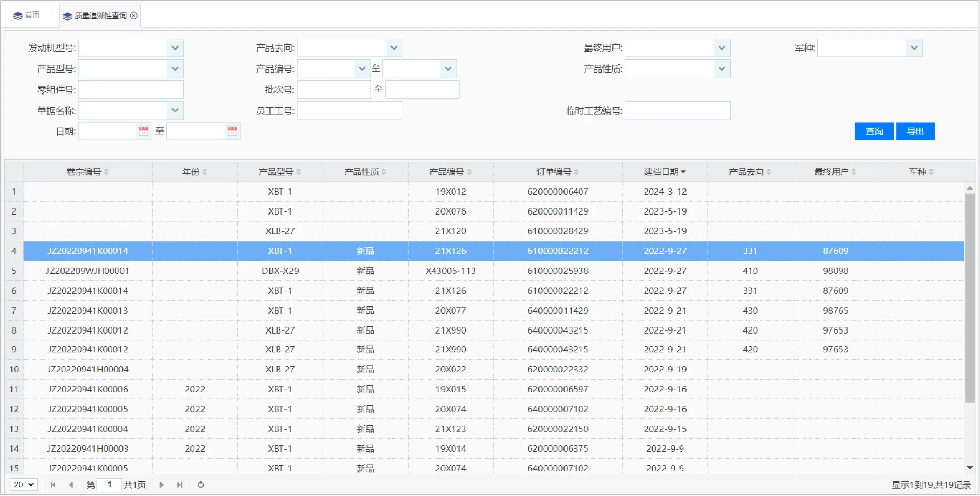
Task: Go to next page
Action: point(161,485)
